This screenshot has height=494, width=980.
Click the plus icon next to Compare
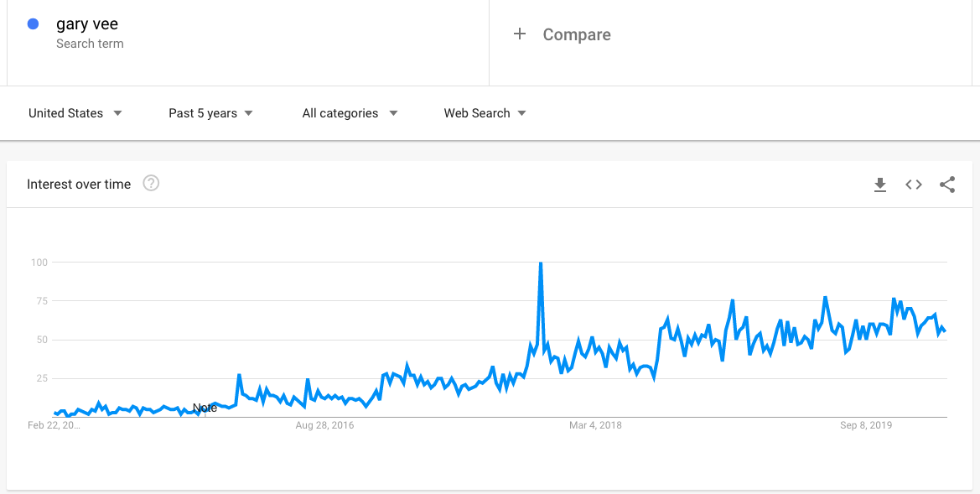(520, 34)
